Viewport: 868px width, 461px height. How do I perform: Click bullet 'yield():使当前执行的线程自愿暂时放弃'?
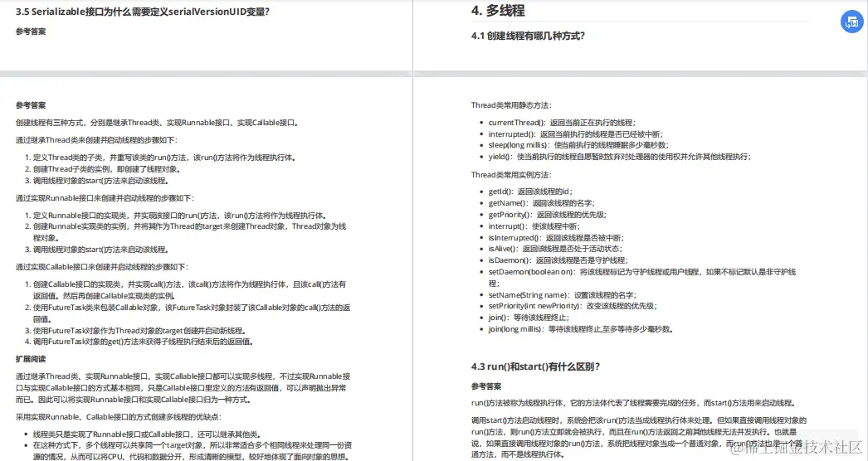click(x=619, y=158)
